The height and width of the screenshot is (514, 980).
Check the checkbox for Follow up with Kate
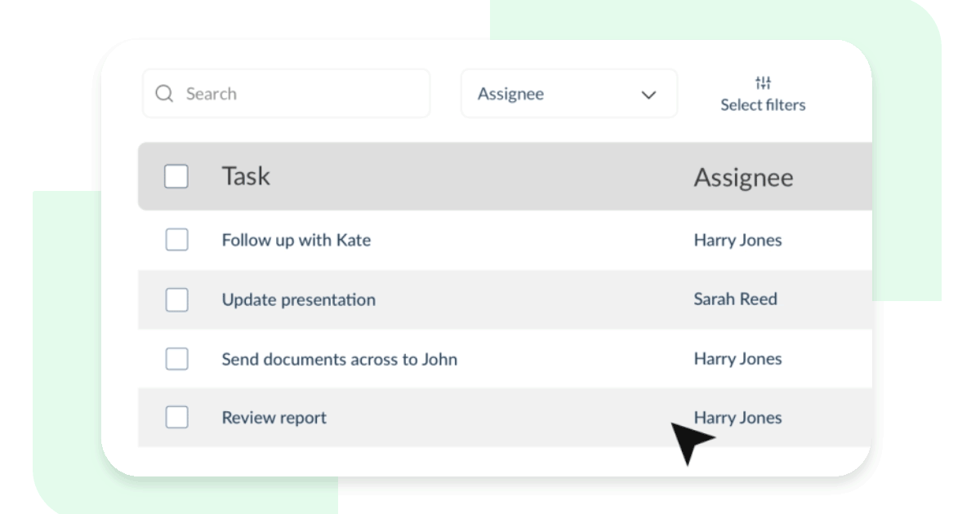tap(176, 240)
